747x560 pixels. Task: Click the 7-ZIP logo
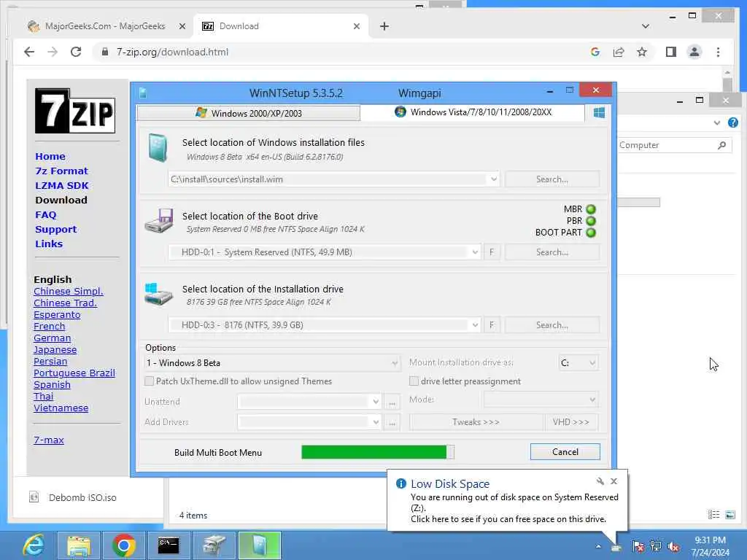tap(75, 111)
